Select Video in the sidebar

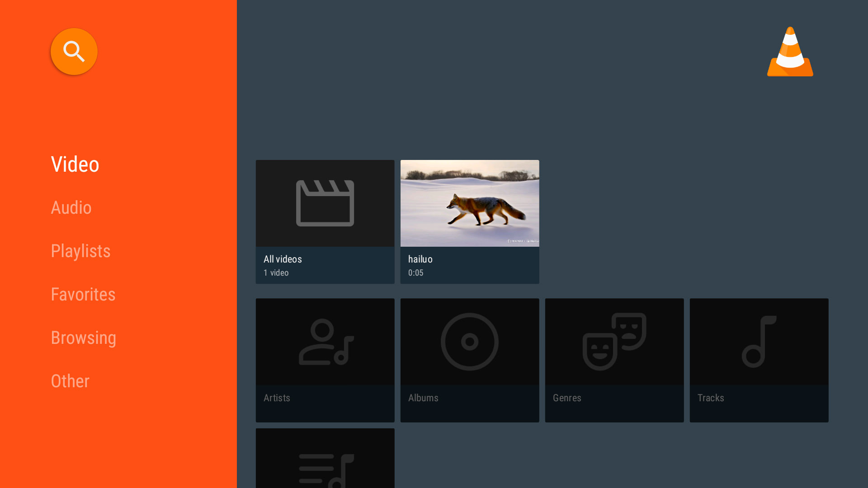(x=75, y=164)
